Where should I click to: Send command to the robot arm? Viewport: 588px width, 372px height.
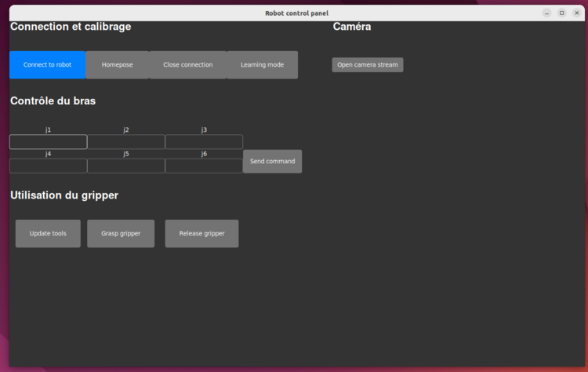coord(272,162)
